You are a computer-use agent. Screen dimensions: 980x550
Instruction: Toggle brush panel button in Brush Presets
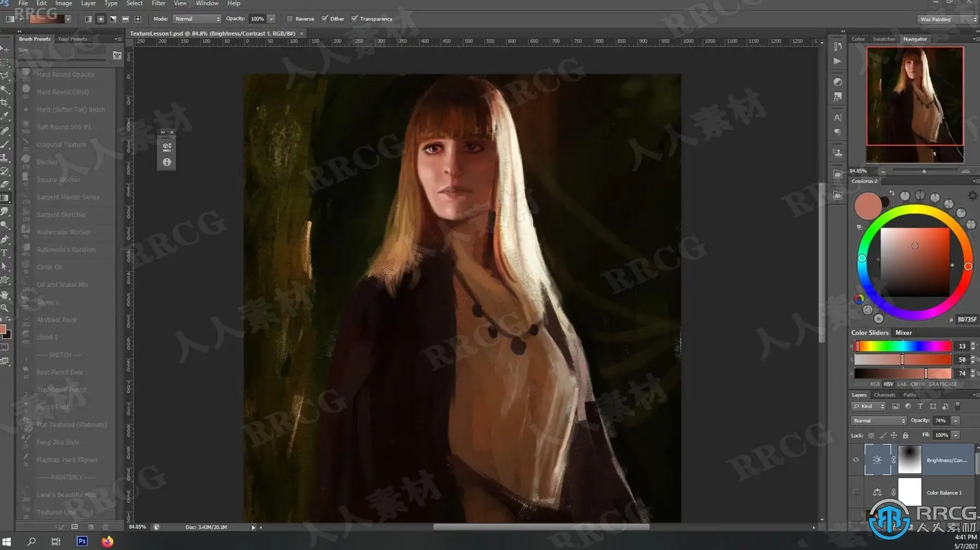click(117, 55)
